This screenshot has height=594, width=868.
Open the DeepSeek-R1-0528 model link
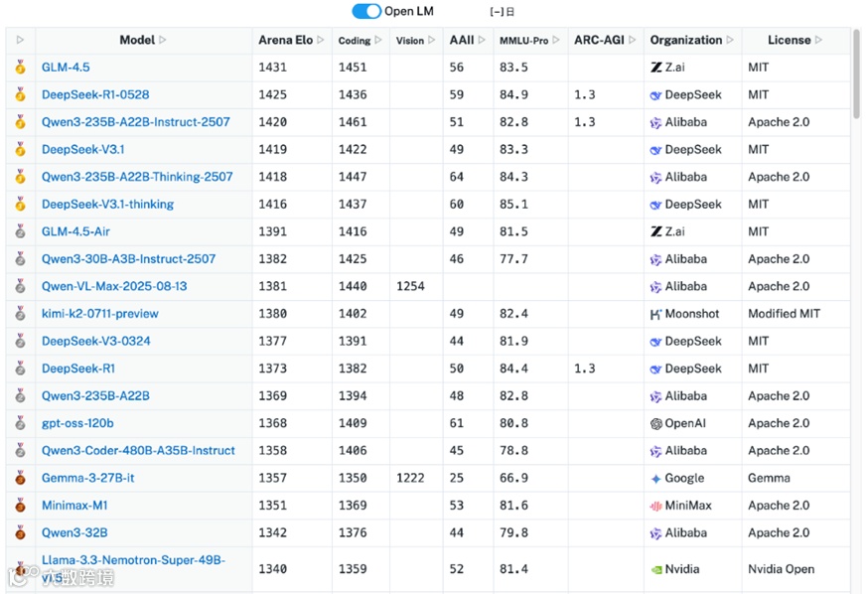click(x=95, y=94)
